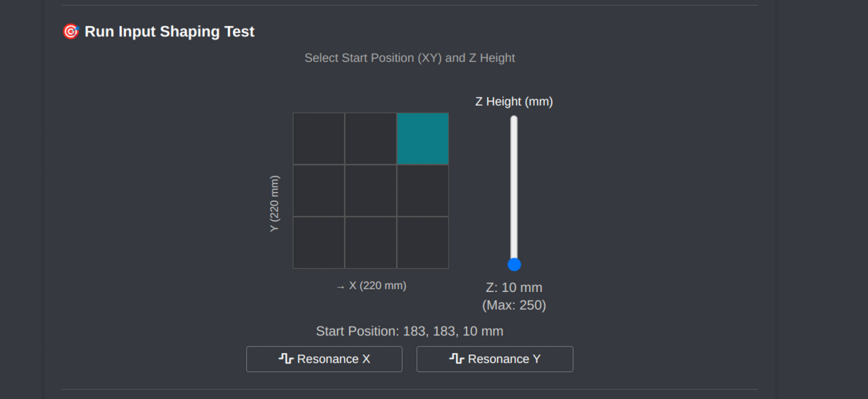Start the Resonance Y test
The image size is (868, 399).
[x=495, y=359]
